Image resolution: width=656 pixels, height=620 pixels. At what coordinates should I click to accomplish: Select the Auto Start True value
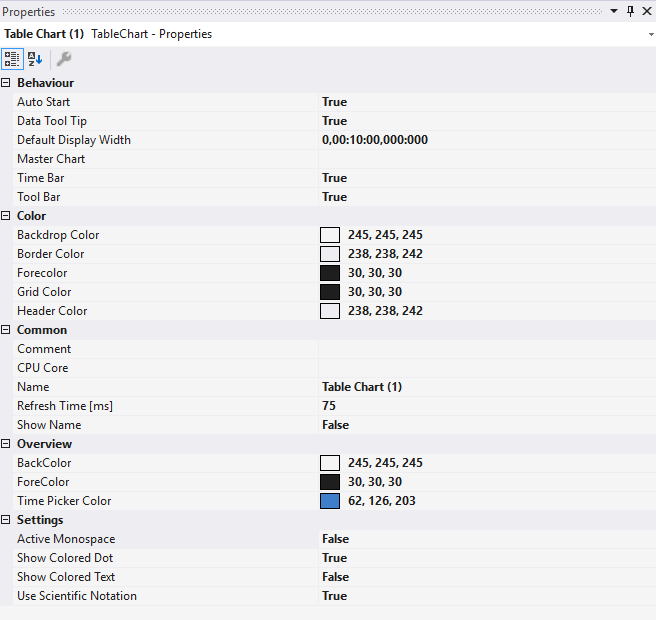click(x=335, y=102)
